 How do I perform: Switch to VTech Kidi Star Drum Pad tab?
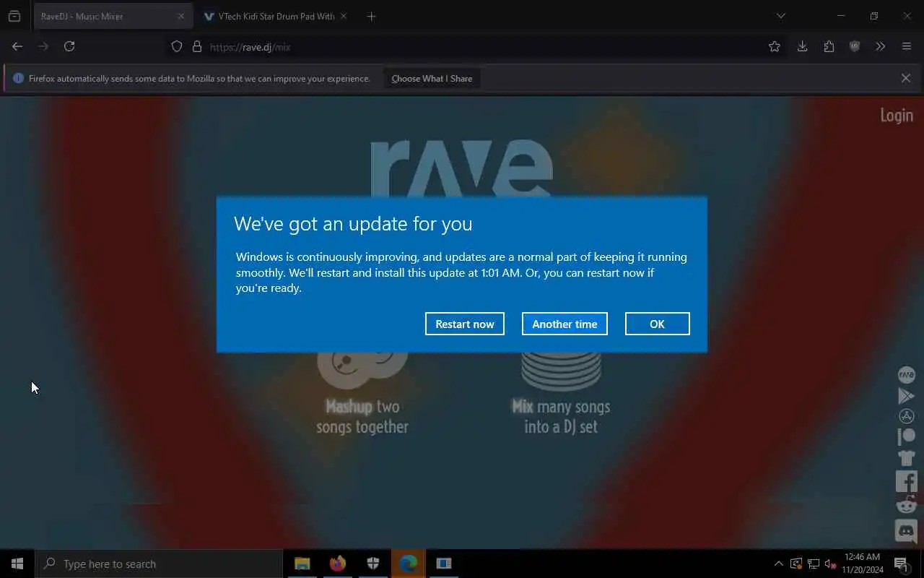[x=276, y=16]
